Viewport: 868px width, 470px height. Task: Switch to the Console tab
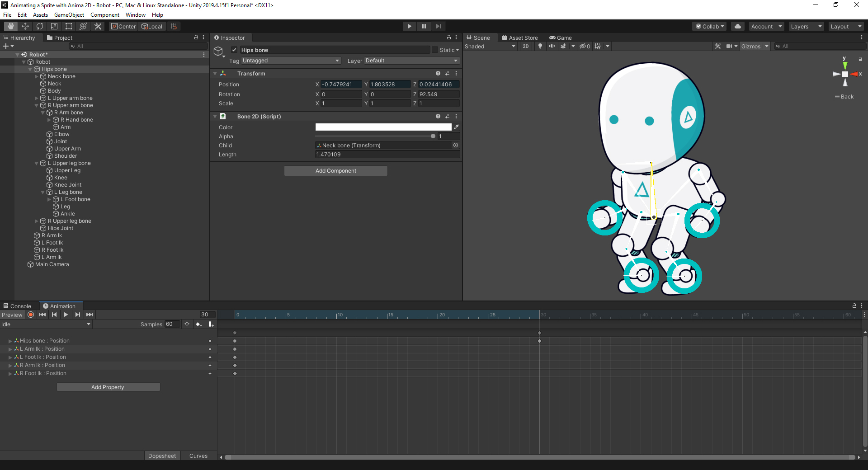[17, 306]
